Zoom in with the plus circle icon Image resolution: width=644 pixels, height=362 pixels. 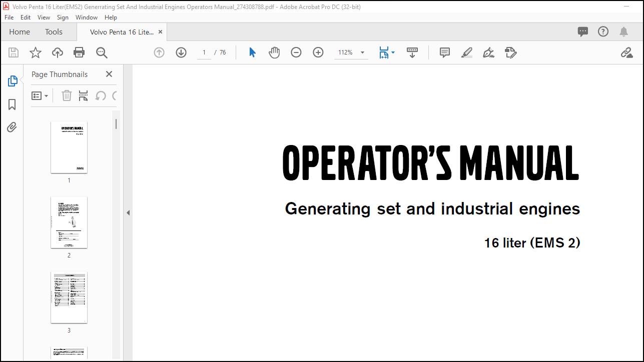click(318, 52)
